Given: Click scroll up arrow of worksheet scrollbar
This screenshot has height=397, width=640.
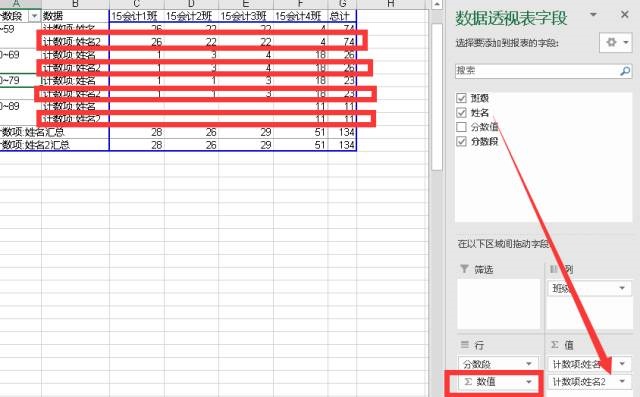Looking at the screenshot, I should [437, 4].
